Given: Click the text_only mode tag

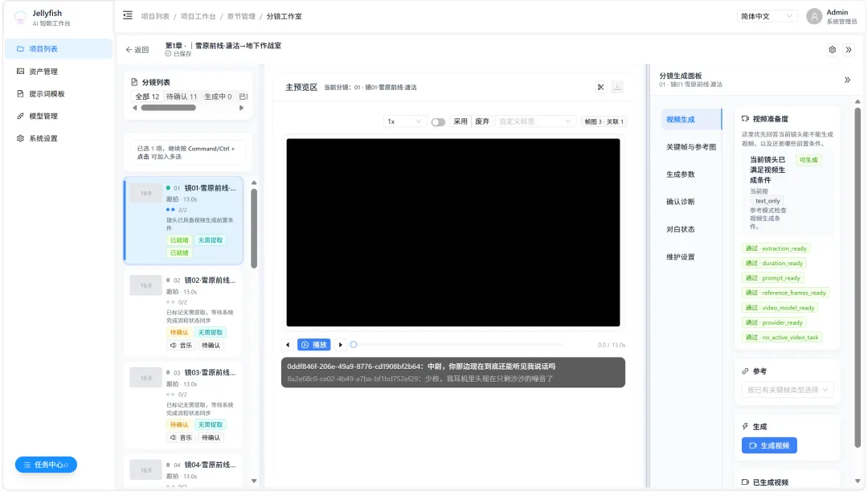Looking at the screenshot, I should 768,201.
